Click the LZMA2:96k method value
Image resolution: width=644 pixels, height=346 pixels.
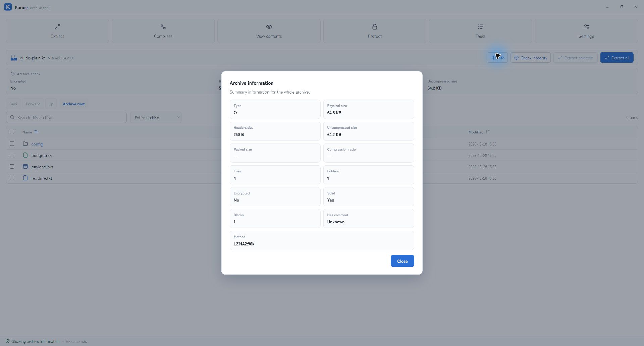pyautogui.click(x=244, y=244)
